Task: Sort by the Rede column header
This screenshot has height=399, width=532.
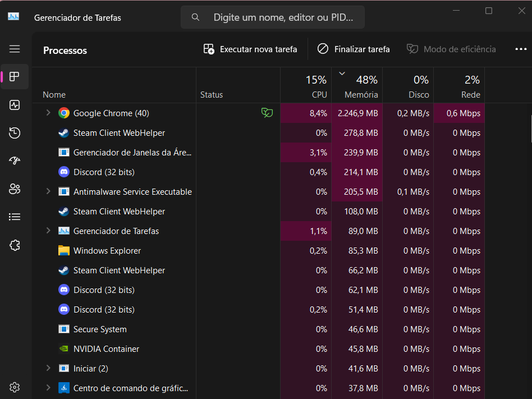Action: 459,85
